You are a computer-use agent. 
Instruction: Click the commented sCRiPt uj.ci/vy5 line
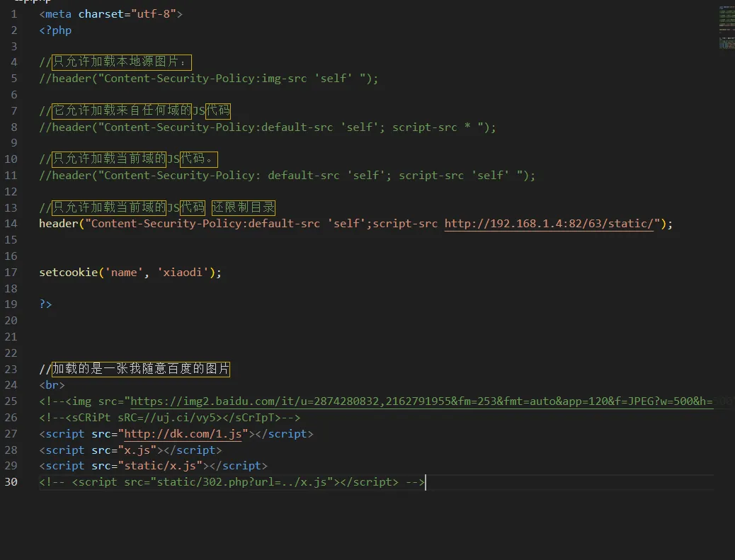(x=170, y=418)
